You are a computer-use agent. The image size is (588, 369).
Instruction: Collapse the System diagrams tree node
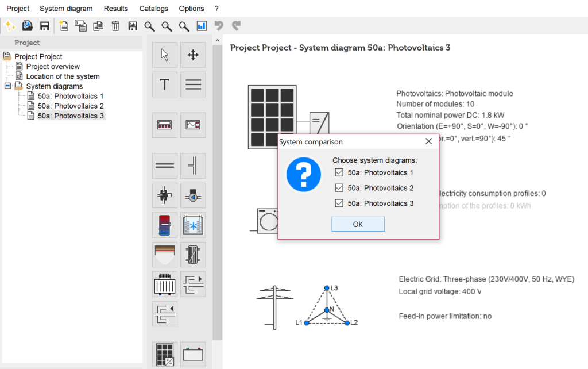(7, 86)
